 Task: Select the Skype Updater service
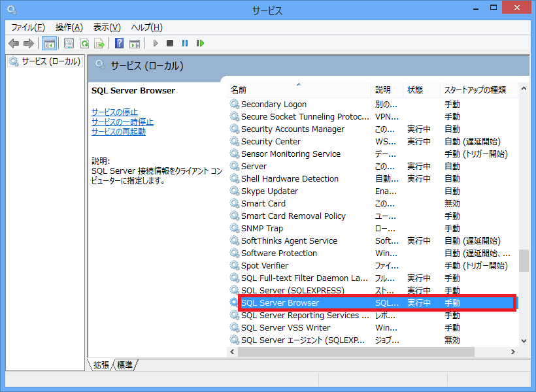[373, 191]
